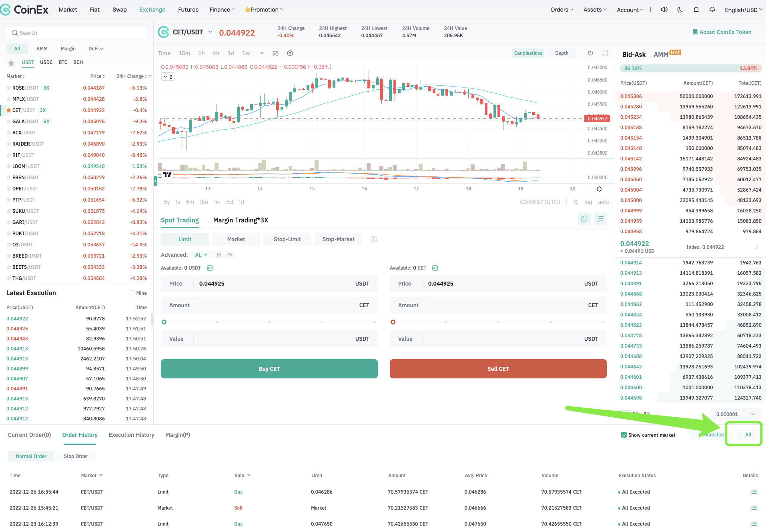The height and width of the screenshot is (532, 766).
Task: Click the Buy CET button
Action: [x=269, y=369]
